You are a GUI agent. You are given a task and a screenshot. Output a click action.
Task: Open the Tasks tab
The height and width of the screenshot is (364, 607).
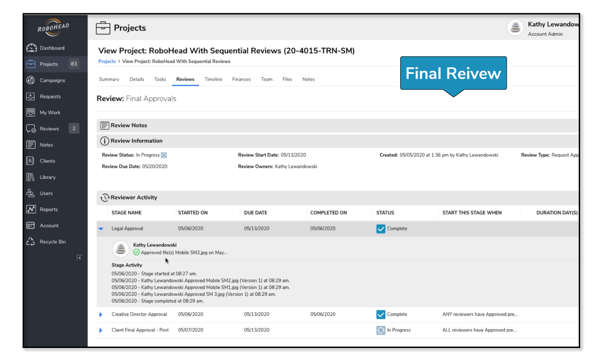click(x=160, y=79)
